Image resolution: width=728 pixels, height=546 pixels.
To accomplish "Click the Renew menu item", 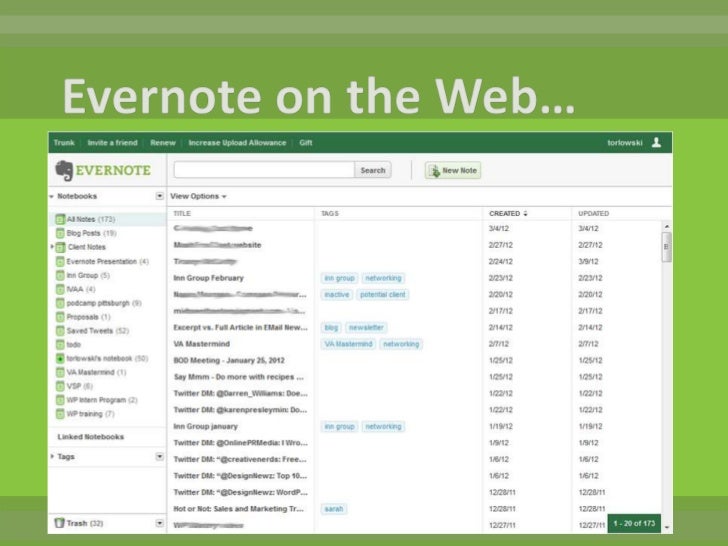I will [x=163, y=143].
